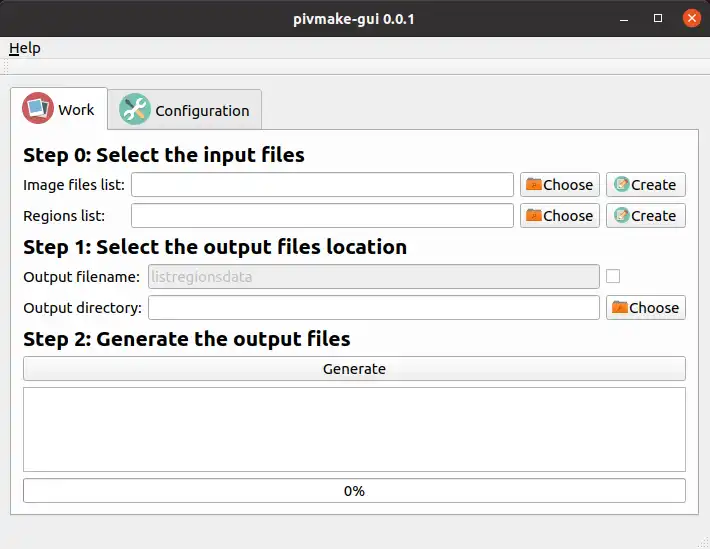Select the Work tab
Viewport: 710px width, 549px height.
59,110
